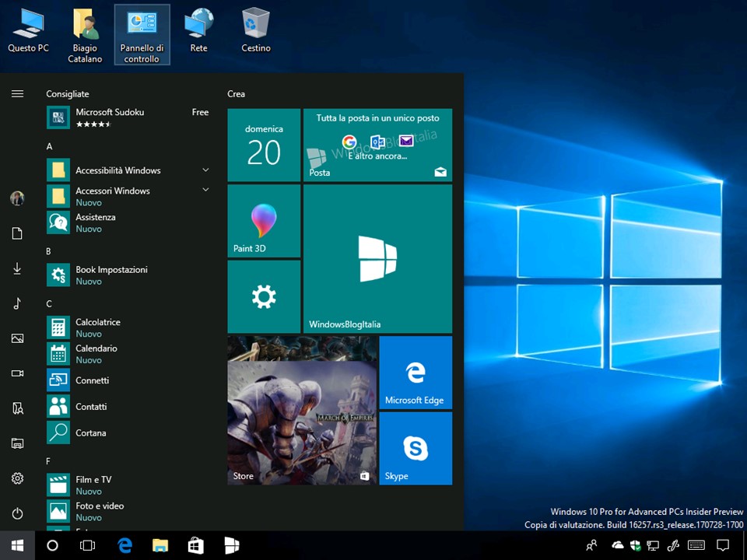Open the People icon in system tray
Image resolution: width=747 pixels, height=560 pixels.
[x=591, y=545]
